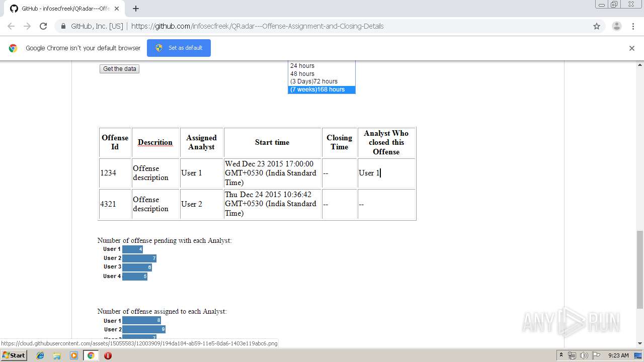
Task: Reload the GitHub page
Action: pos(43,26)
